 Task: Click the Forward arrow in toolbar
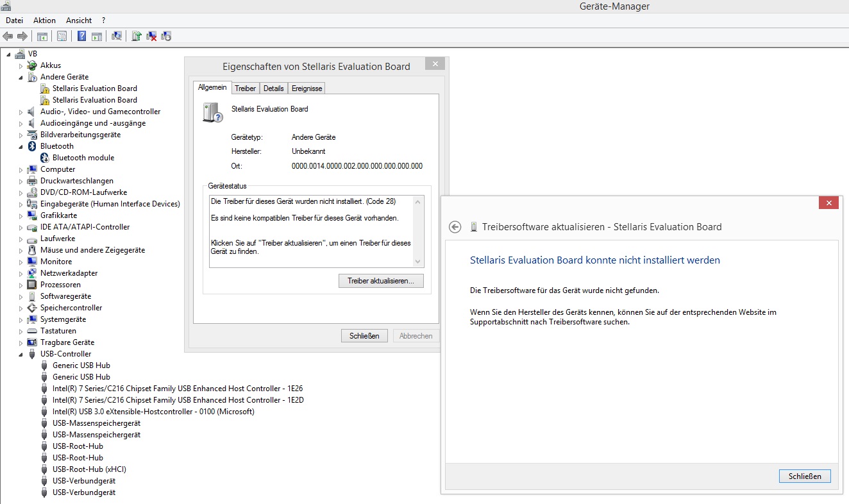coord(22,36)
